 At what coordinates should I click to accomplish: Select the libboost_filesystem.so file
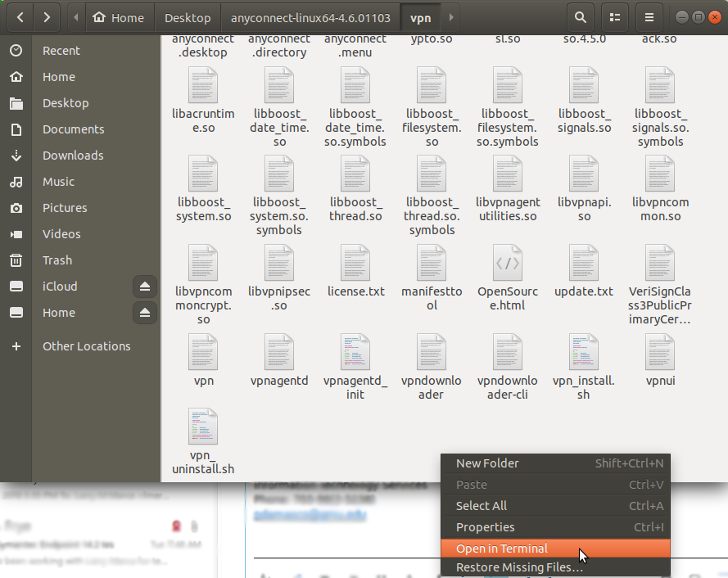(x=432, y=106)
